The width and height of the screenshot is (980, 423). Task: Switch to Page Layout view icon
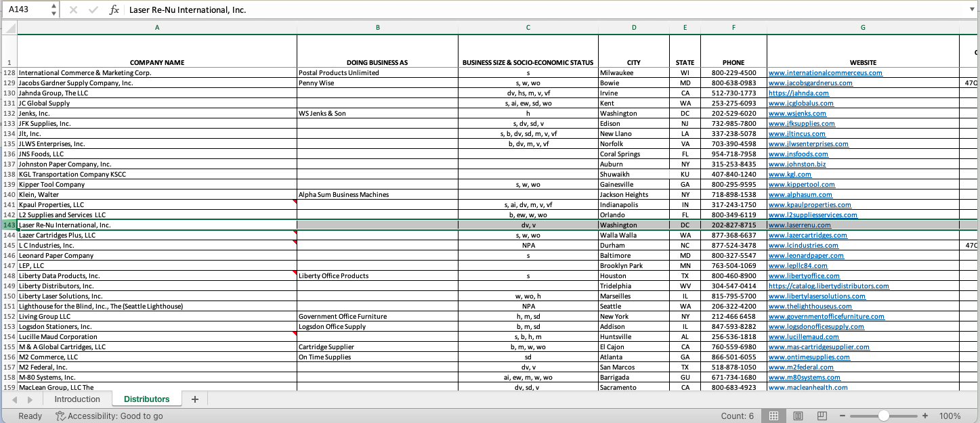click(798, 416)
